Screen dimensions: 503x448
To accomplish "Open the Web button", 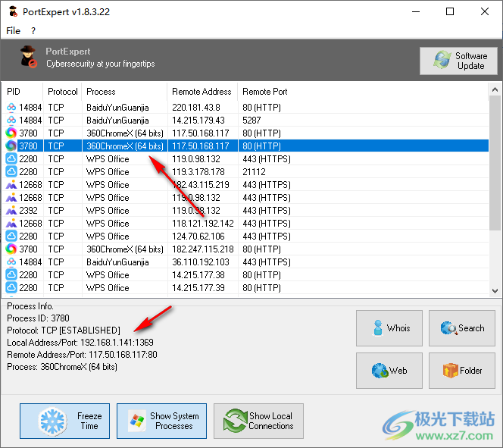I will tap(389, 371).
